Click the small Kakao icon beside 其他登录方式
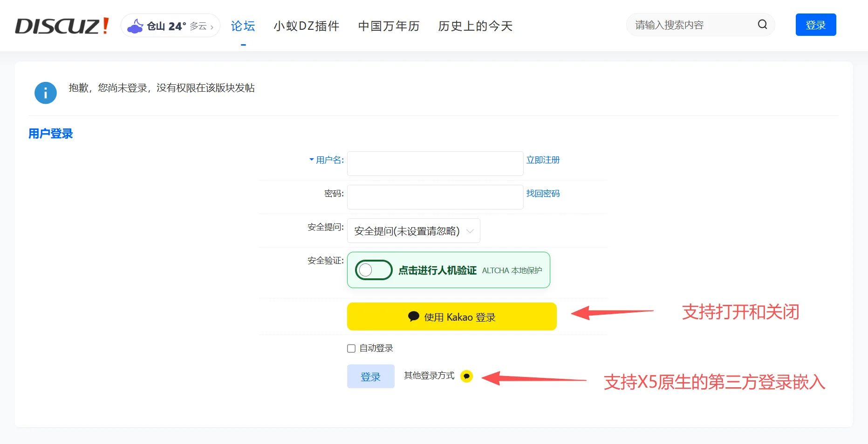Image resolution: width=868 pixels, height=444 pixels. coord(466,376)
